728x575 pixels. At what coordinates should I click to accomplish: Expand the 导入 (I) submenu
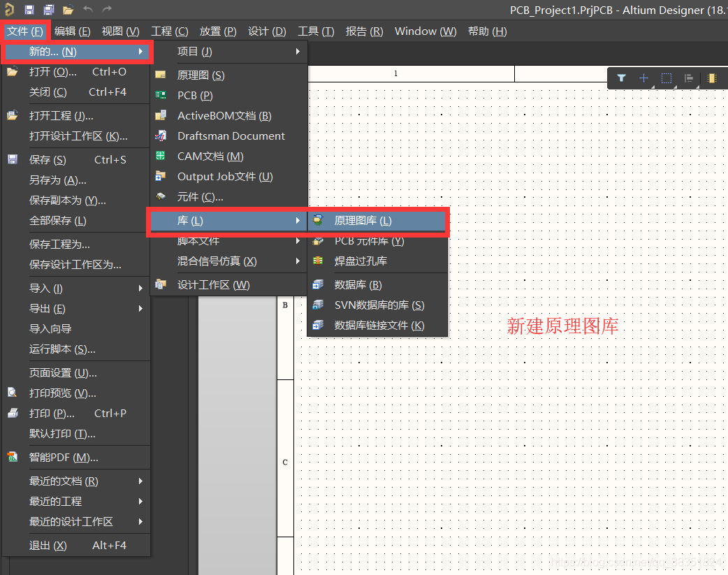76,289
